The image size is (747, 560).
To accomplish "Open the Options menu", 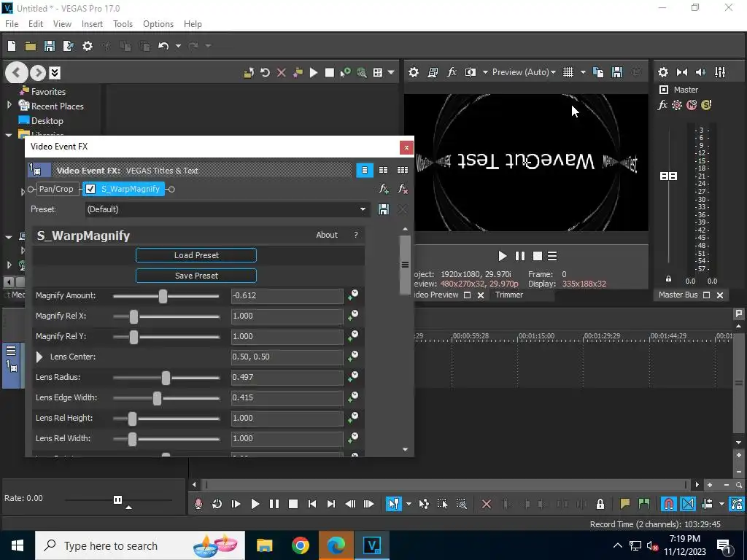I will point(158,24).
